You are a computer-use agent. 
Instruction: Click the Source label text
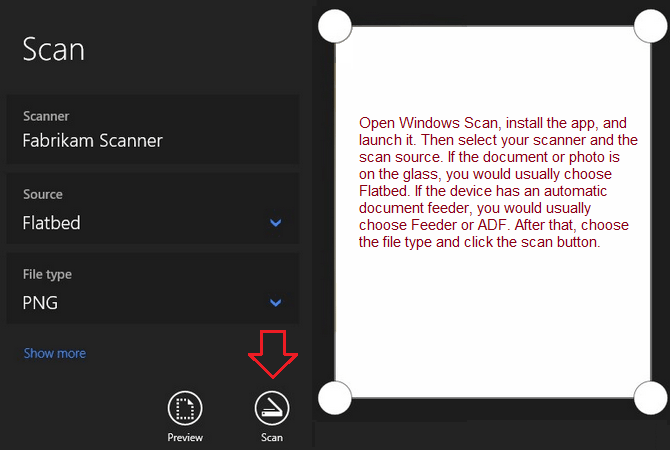point(43,194)
